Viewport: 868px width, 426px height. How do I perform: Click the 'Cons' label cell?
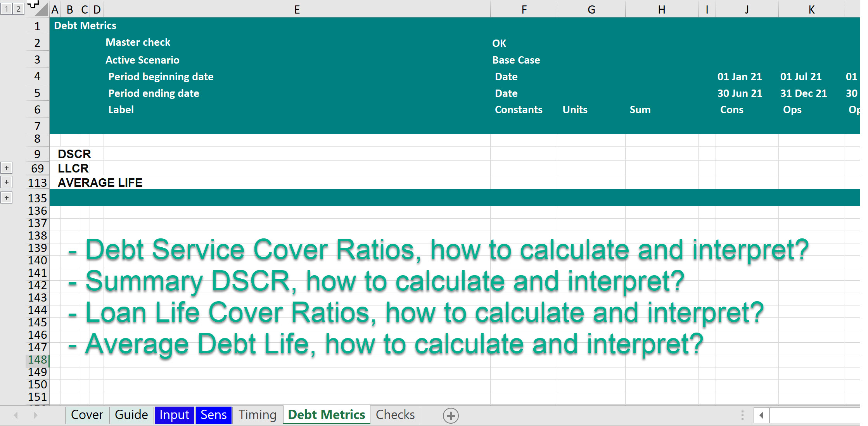(x=731, y=110)
